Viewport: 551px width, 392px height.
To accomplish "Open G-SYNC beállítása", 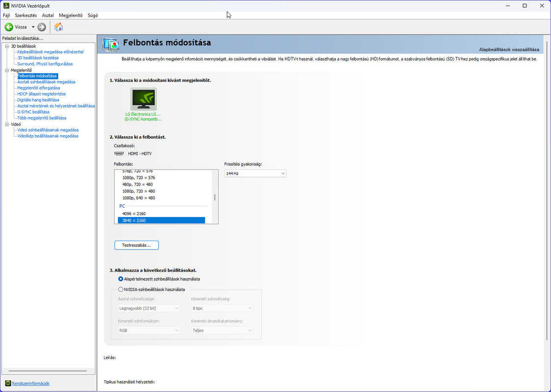I will tap(33, 112).
